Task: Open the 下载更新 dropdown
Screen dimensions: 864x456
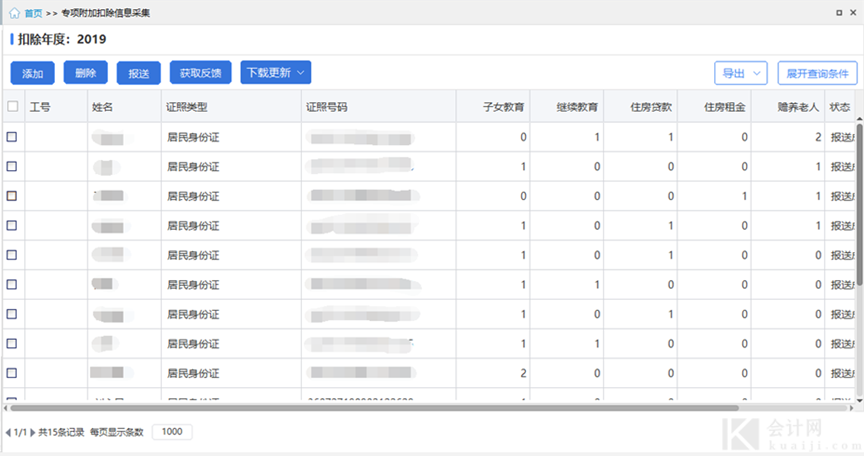Action: tap(275, 72)
